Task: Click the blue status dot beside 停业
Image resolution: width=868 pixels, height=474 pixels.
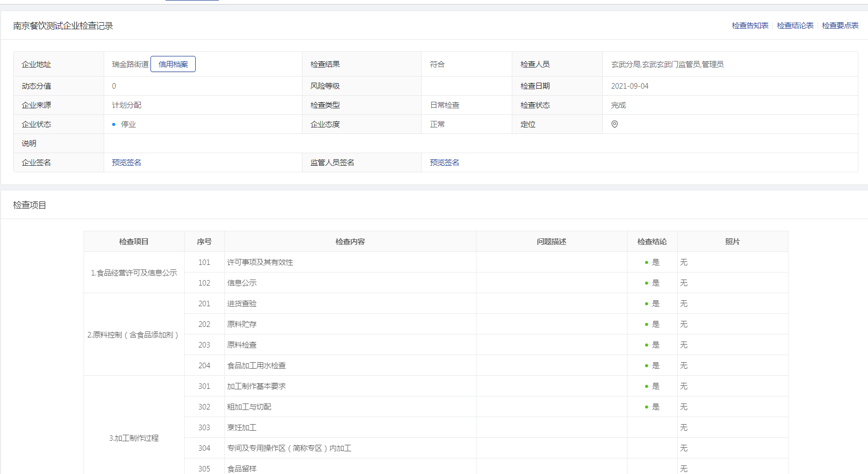Action: pyautogui.click(x=114, y=124)
